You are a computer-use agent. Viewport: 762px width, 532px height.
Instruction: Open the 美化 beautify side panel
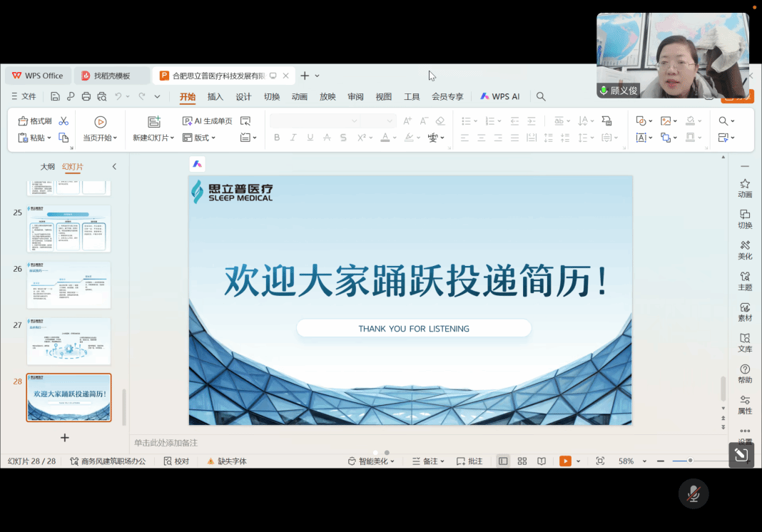(745, 250)
